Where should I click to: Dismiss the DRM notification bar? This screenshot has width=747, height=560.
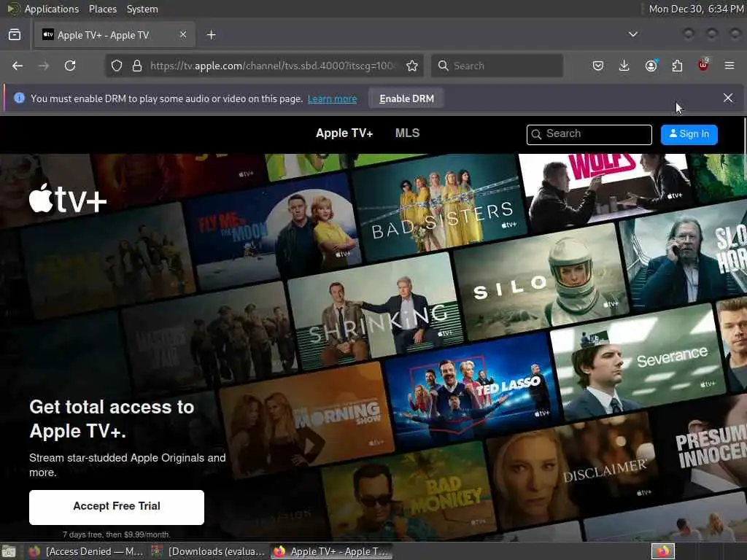(728, 98)
